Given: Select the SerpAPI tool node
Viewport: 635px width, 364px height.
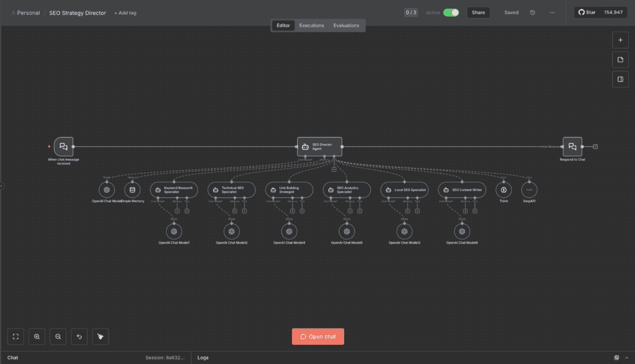Looking at the screenshot, I should 529,190.
